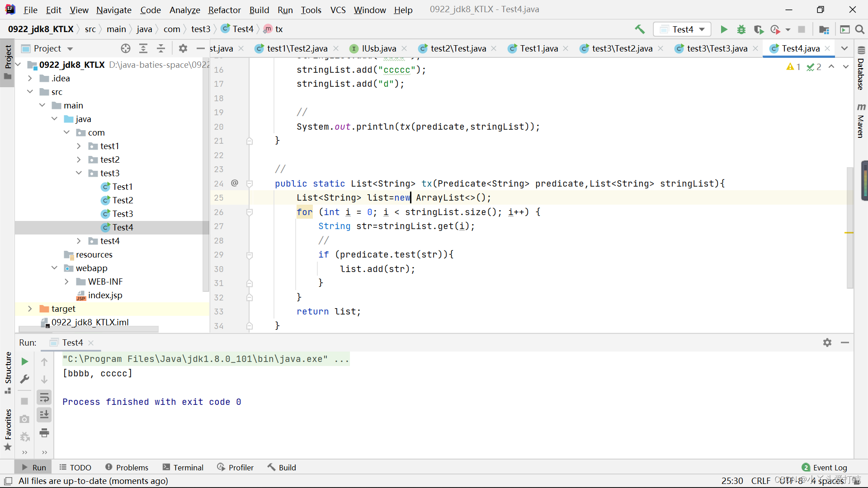The image size is (868, 488).
Task: Open the Terminal tool window
Action: 183,467
